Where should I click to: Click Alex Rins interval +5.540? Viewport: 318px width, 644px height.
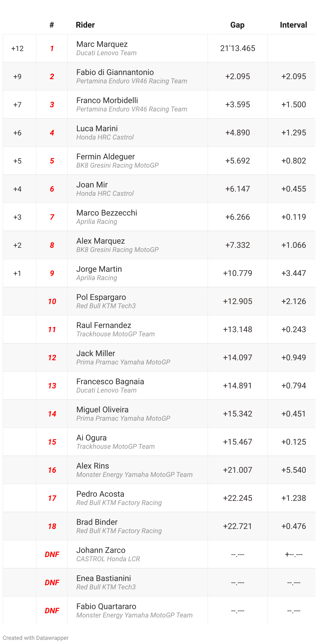pyautogui.click(x=293, y=470)
